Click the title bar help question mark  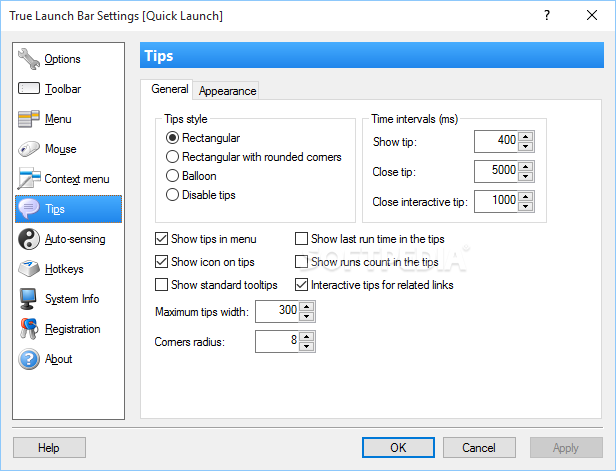pyautogui.click(x=547, y=15)
